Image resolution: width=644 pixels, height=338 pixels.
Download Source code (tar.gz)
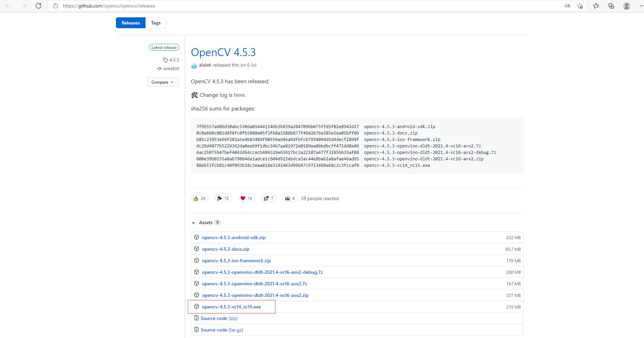point(222,330)
